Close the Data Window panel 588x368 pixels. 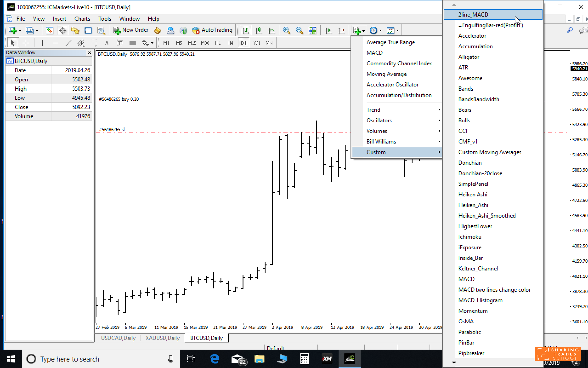coord(89,52)
